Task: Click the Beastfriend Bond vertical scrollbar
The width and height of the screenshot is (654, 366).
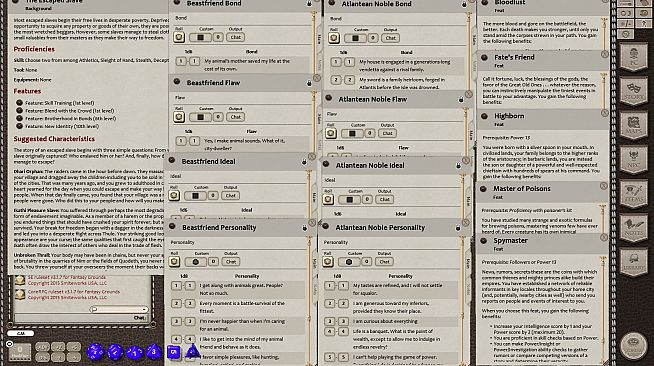Action: point(314,43)
